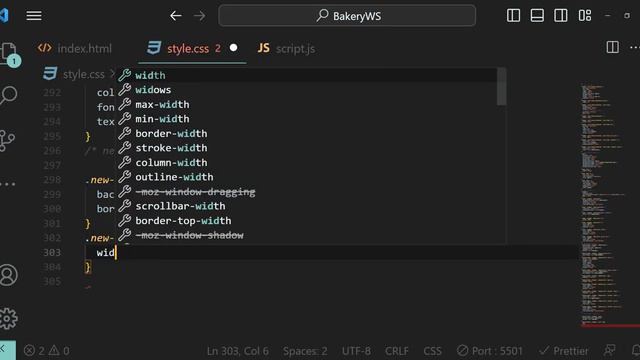Open the customize layout icon
This screenshot has height=360, width=640.
[584, 16]
